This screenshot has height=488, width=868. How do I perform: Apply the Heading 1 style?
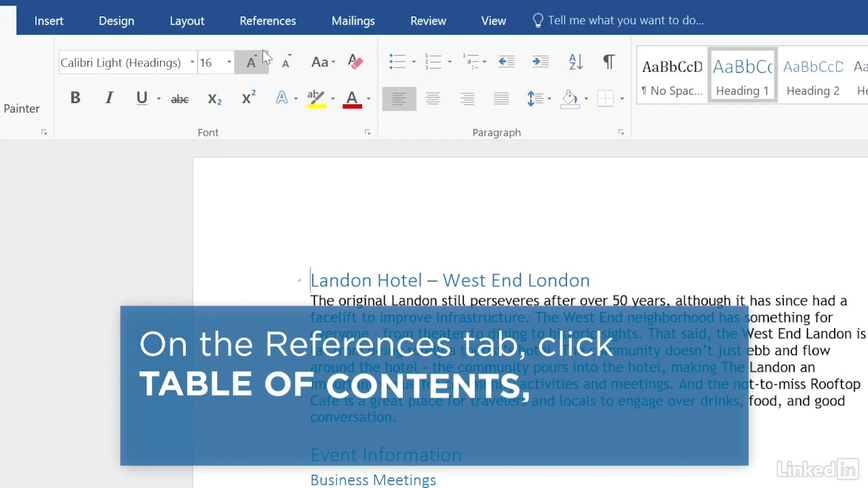(x=743, y=75)
